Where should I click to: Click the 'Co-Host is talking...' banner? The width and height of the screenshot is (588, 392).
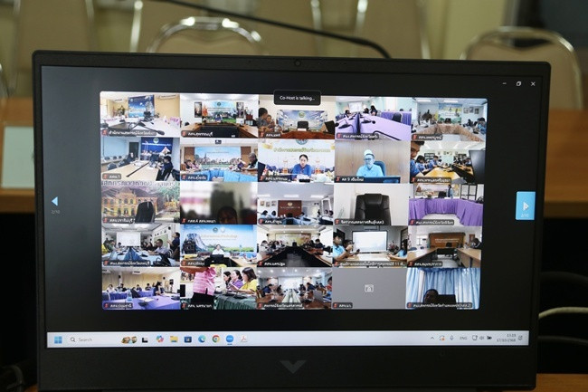[x=297, y=98]
